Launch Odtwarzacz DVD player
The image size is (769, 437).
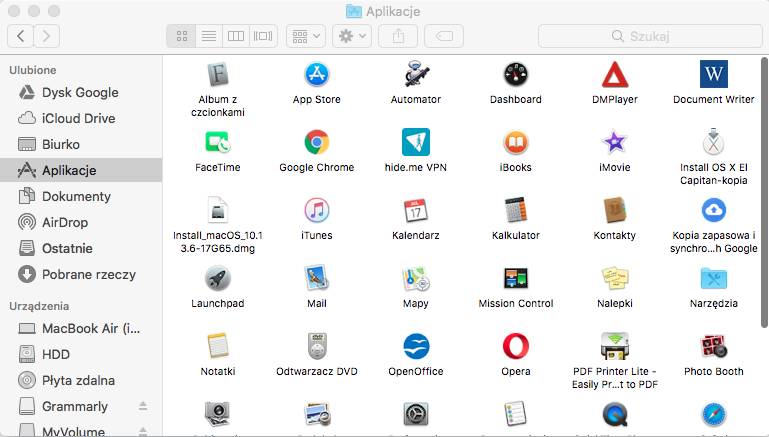pyautogui.click(x=317, y=346)
